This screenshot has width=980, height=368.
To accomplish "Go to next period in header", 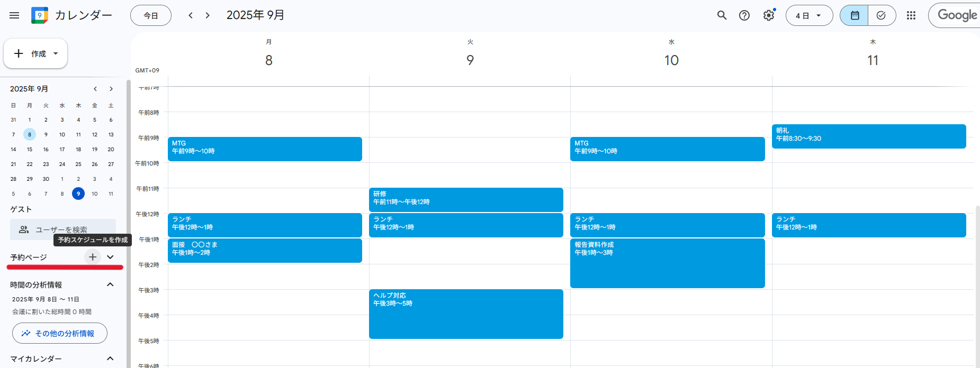I will (x=208, y=15).
